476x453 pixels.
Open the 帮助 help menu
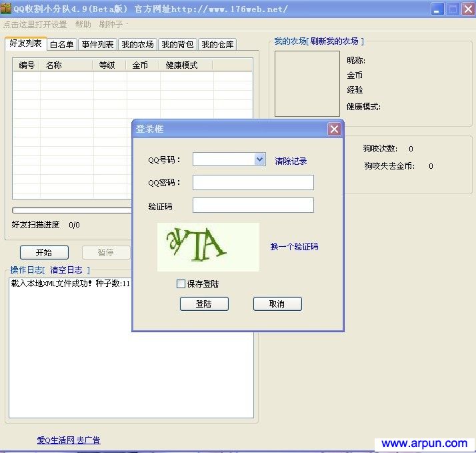click(83, 24)
